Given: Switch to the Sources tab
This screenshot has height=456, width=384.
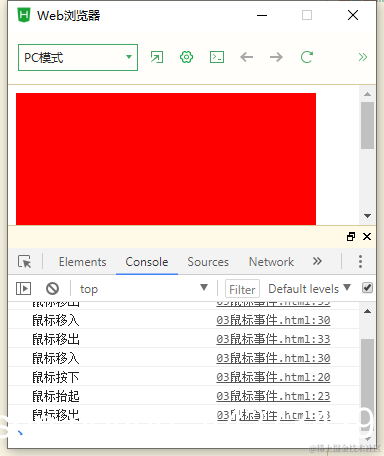Looking at the screenshot, I should click(208, 262).
